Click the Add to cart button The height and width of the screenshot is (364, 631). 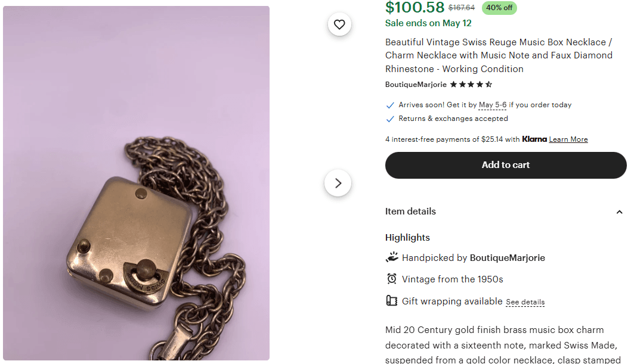(x=505, y=165)
